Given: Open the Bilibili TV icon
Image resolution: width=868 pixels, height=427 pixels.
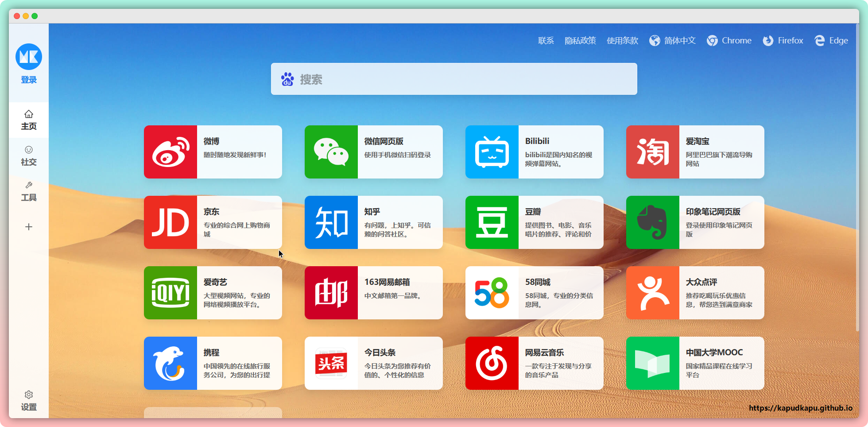Looking at the screenshot, I should point(492,152).
